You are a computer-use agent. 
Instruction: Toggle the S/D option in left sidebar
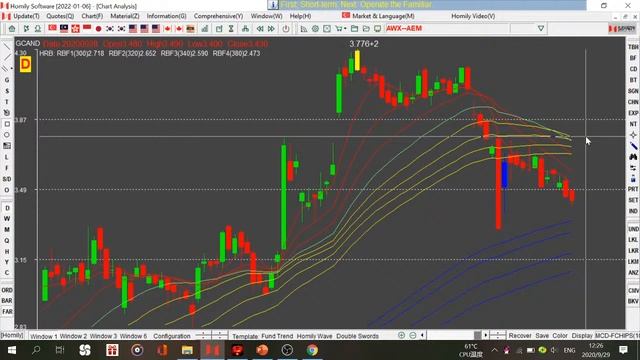[x=7, y=179]
